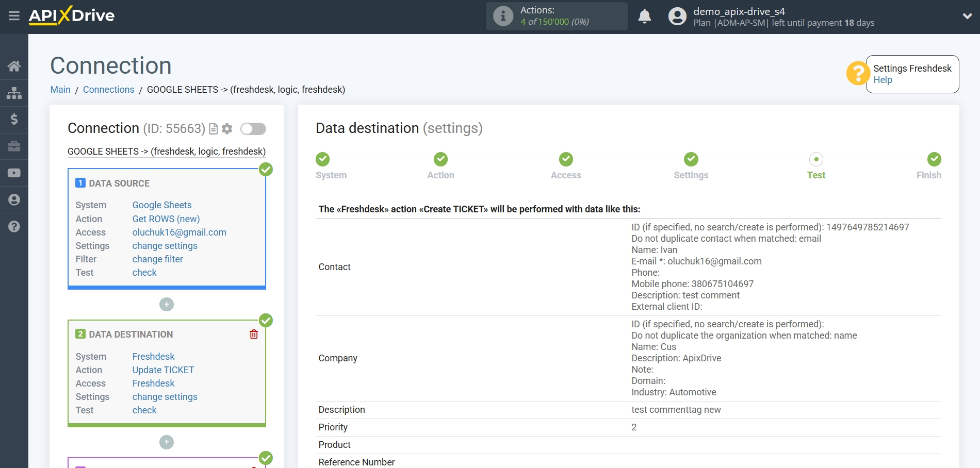Screen dimensions: 980x468
Task: Open Connections sitemap icon in sidebar
Action: [x=14, y=93]
